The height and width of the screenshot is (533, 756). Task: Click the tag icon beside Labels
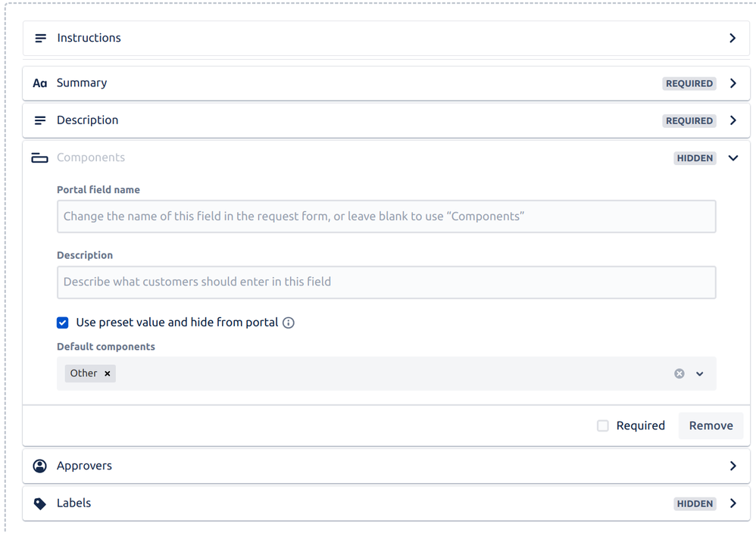(x=39, y=503)
